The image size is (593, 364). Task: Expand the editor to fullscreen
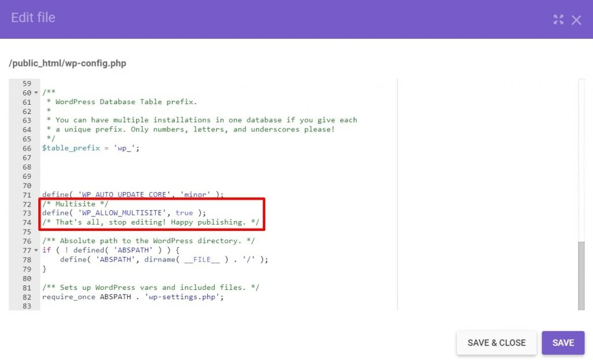point(558,20)
